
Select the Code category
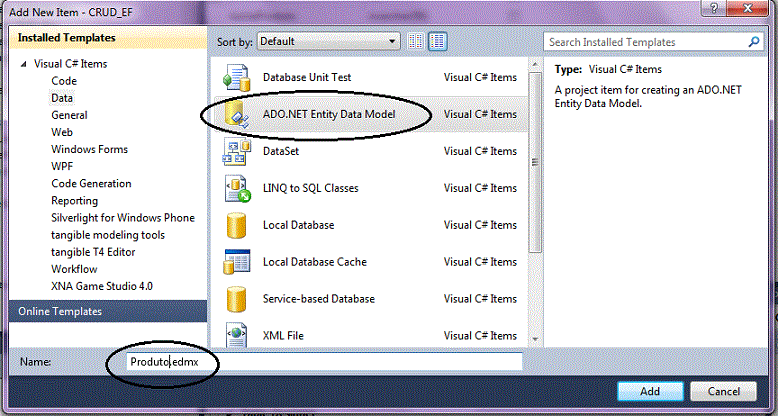pos(64,81)
